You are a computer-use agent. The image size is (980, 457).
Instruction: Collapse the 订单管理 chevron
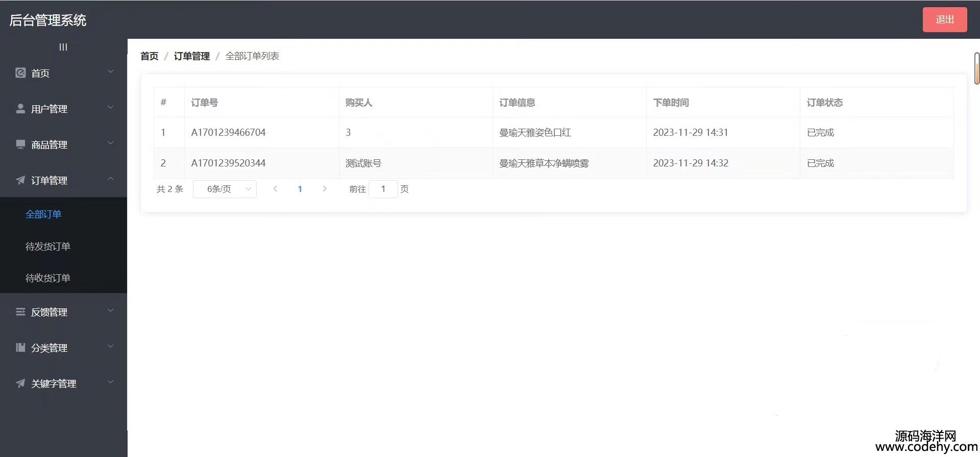coord(110,179)
